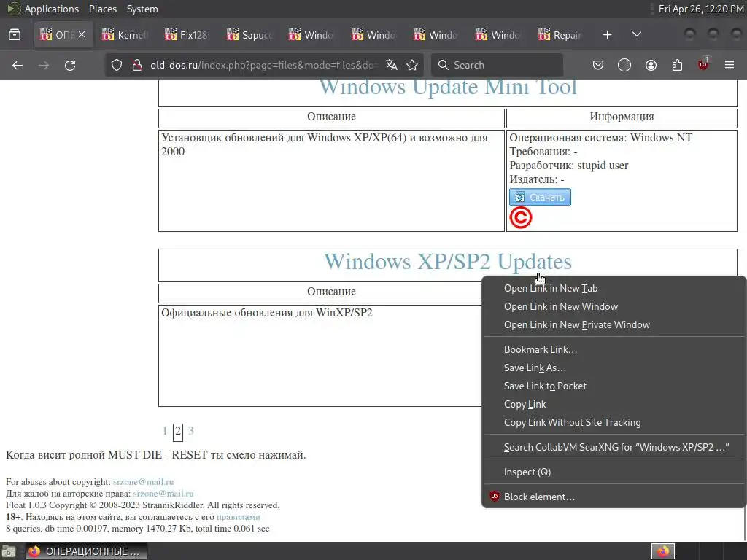The width and height of the screenshot is (747, 560).
Task: Click text Официальные обновления для WinXP/SP2
Action: [x=267, y=313]
